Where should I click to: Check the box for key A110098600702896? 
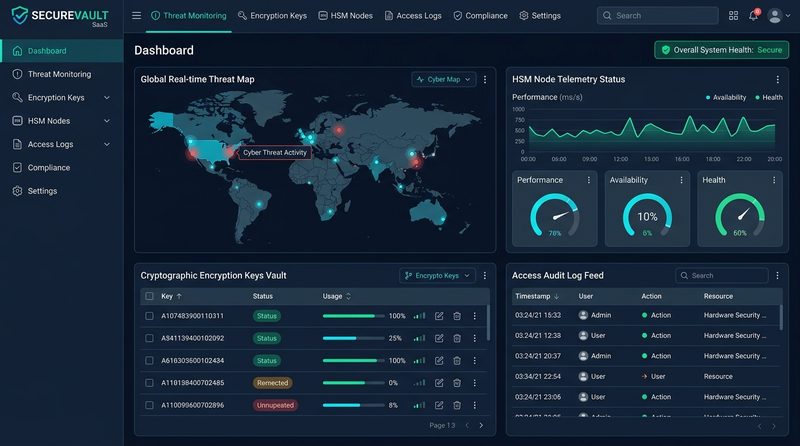149,405
